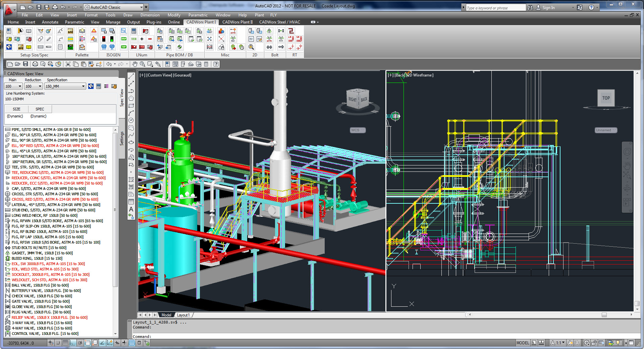Click the drawing horizontal scrollbar thumb
This screenshot has width=644, height=349.
click(604, 315)
